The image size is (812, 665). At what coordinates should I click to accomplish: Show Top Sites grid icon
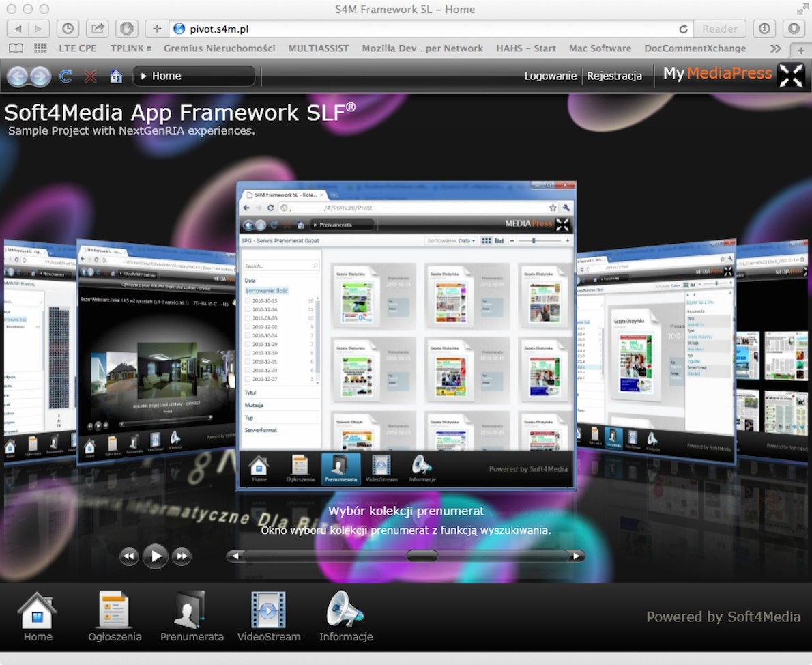[40, 48]
